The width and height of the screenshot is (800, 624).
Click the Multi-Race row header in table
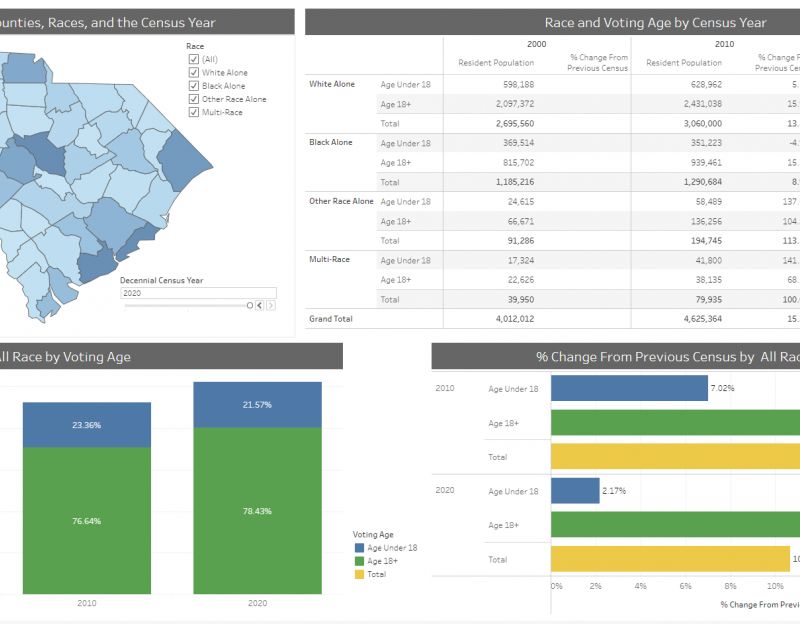329,259
